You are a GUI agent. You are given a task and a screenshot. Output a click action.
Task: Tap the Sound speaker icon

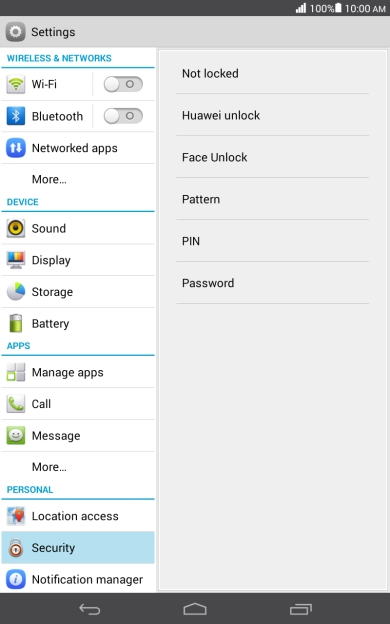(16, 228)
